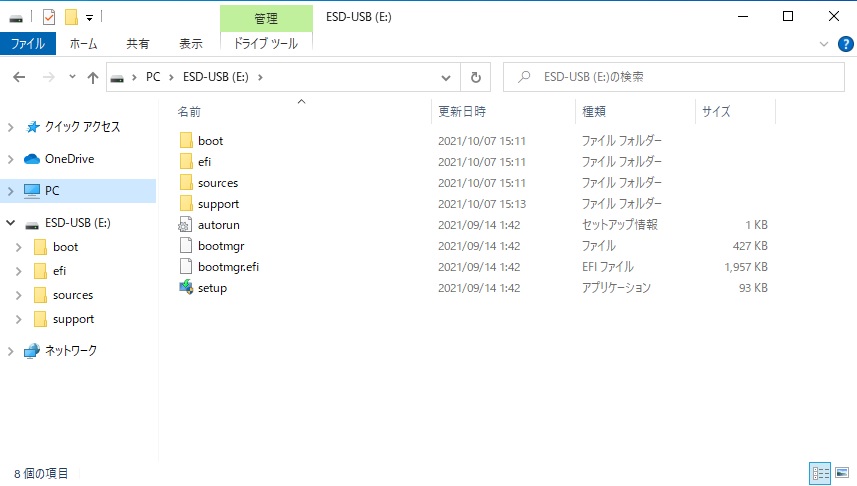Expand the boot folder in the tree
This screenshot has height=486, width=857.
[x=19, y=247]
